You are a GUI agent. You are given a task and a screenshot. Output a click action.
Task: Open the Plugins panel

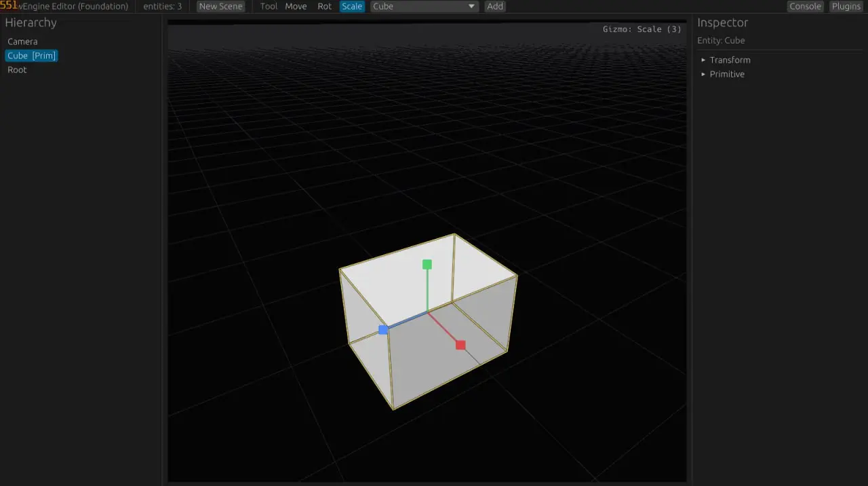pos(846,6)
